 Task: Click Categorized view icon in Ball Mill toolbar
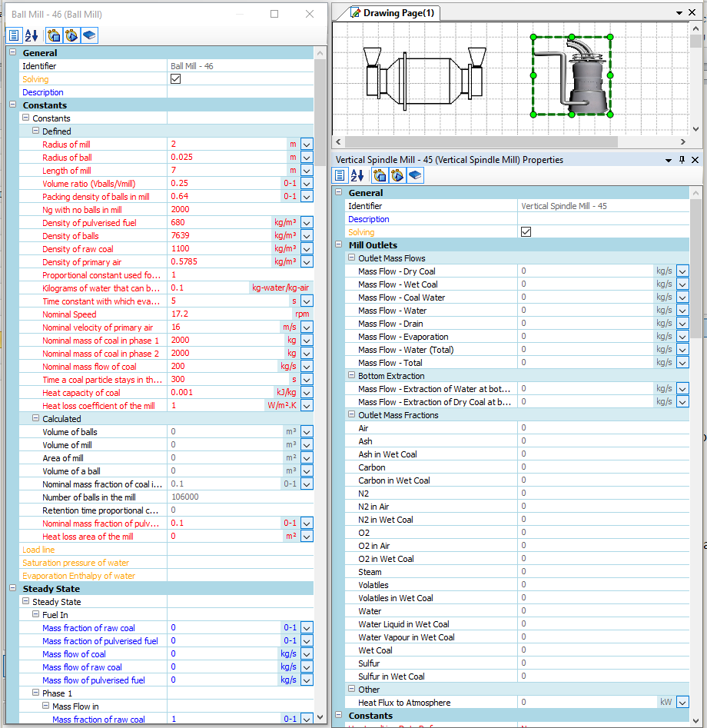coord(14,35)
